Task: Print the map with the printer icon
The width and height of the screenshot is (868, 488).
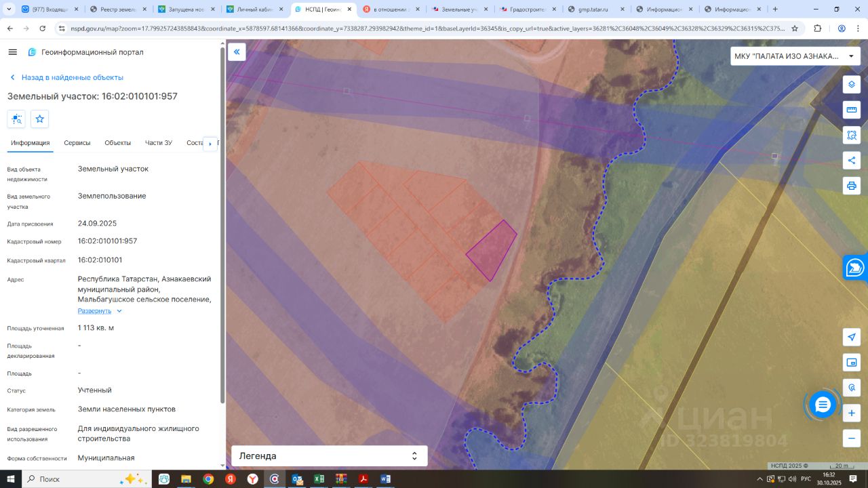Action: pyautogui.click(x=852, y=186)
